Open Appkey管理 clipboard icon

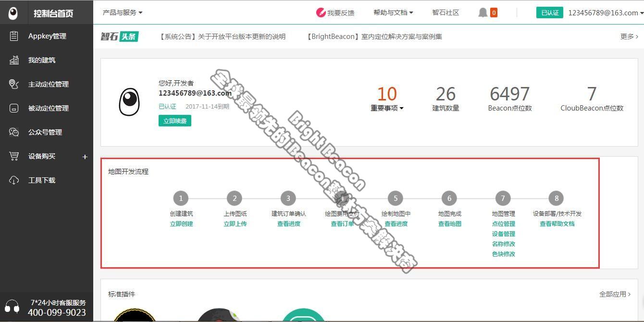14,36
